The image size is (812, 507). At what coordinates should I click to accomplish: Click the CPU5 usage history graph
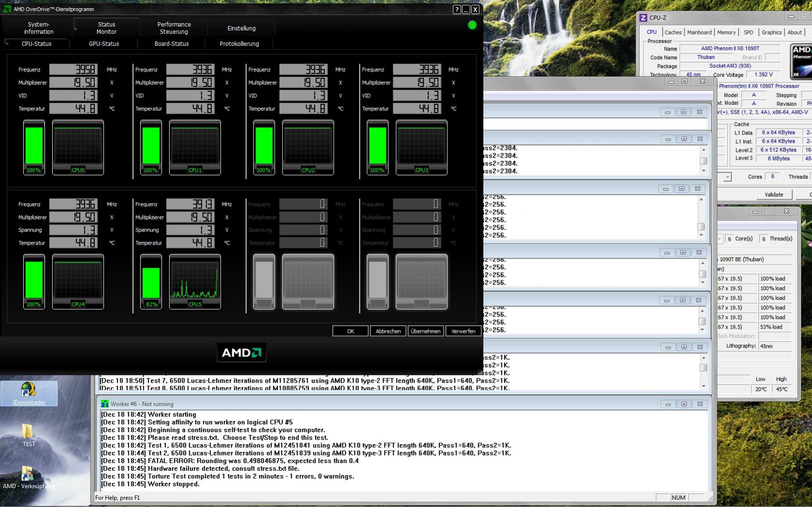pos(195,282)
